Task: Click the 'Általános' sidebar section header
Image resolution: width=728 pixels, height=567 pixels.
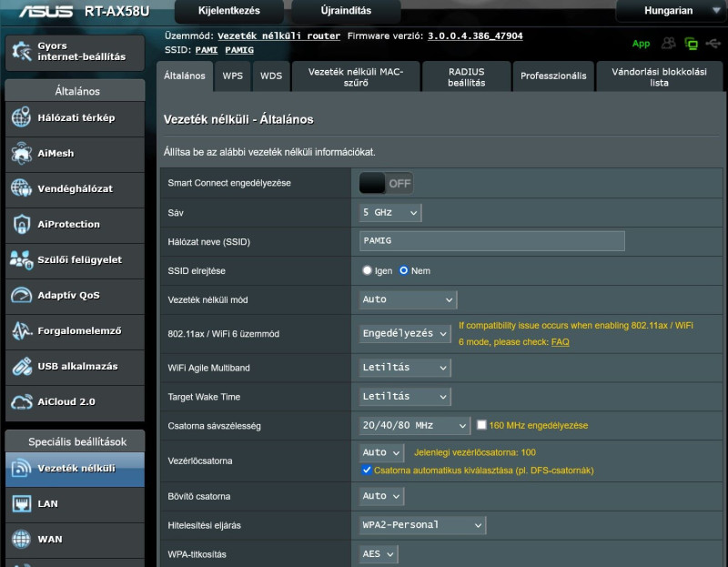Action: click(76, 90)
